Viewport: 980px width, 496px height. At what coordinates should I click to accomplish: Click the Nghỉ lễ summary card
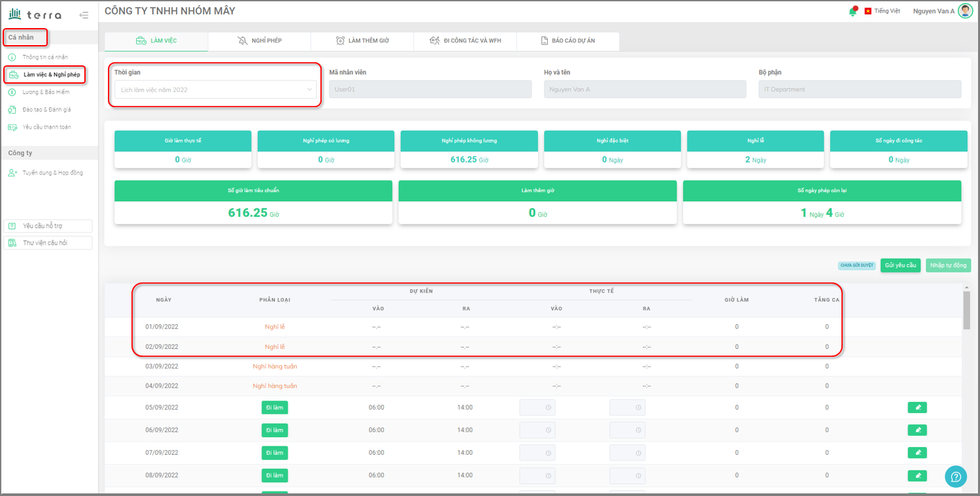(x=756, y=150)
